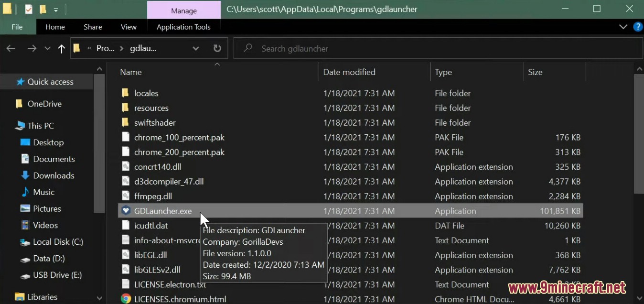Select This PC in navigation pane
The height and width of the screenshot is (304, 644).
[x=41, y=126]
